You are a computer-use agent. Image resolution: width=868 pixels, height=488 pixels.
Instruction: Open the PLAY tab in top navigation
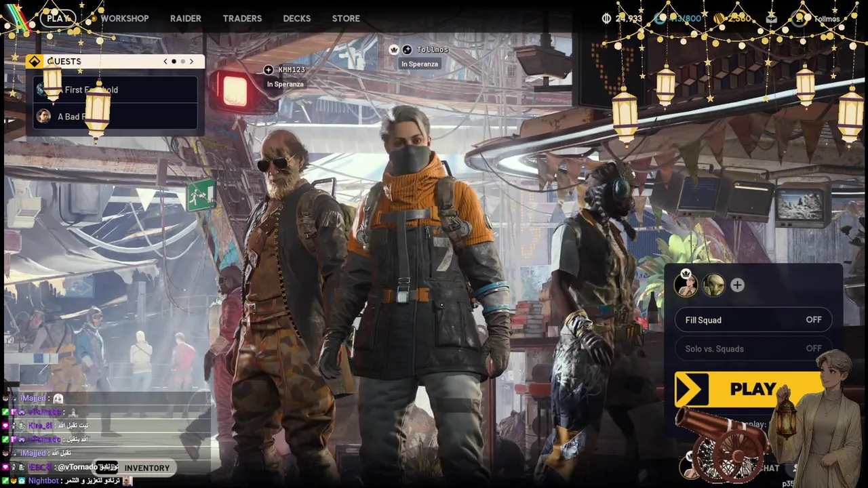[58, 18]
